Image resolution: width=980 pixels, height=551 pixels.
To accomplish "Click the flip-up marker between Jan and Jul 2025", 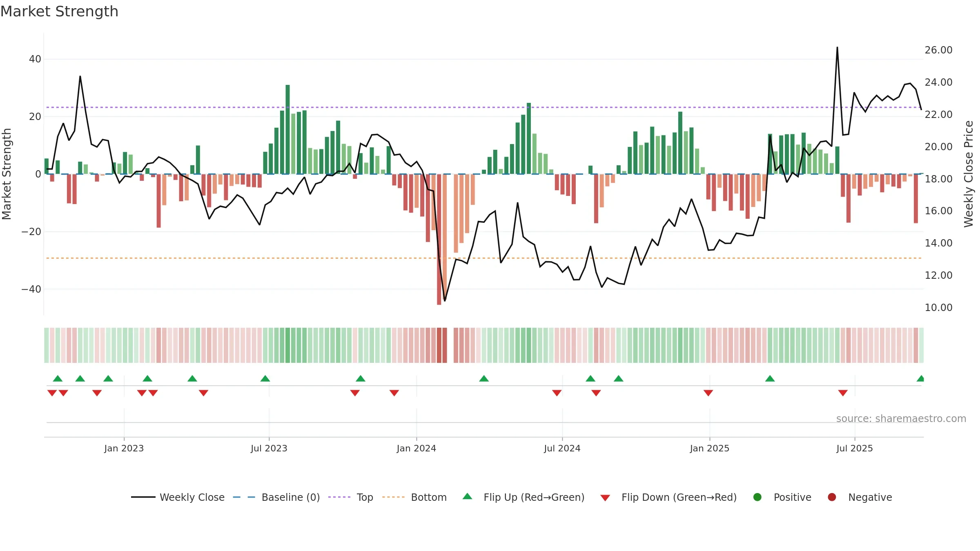I will coord(770,378).
